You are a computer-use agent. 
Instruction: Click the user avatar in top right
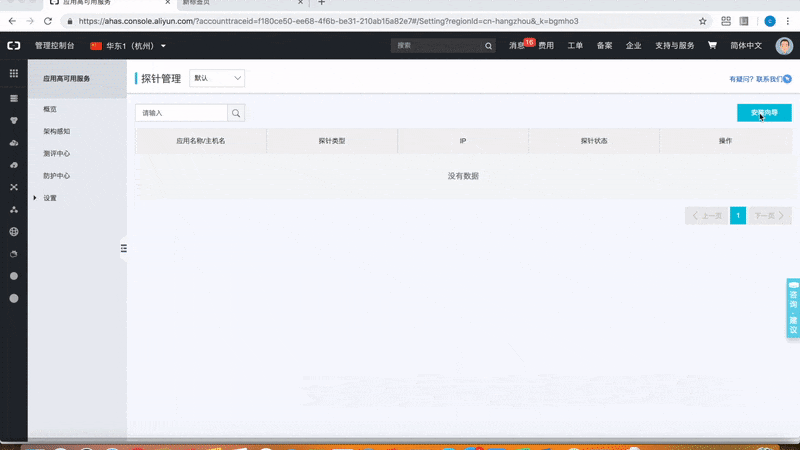pyautogui.click(x=783, y=45)
